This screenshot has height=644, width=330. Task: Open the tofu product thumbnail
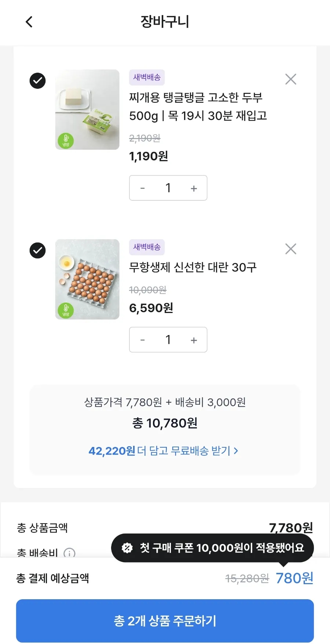click(x=87, y=109)
